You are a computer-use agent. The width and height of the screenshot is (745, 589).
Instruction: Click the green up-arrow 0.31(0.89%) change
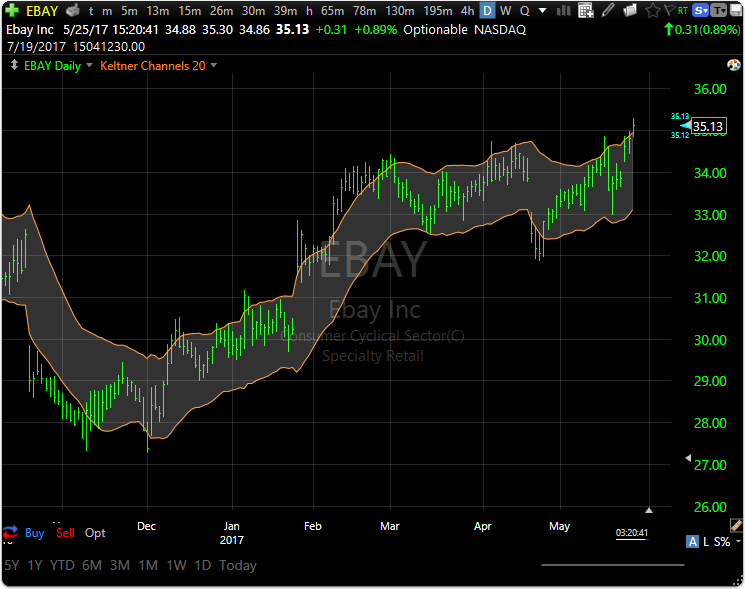point(702,29)
